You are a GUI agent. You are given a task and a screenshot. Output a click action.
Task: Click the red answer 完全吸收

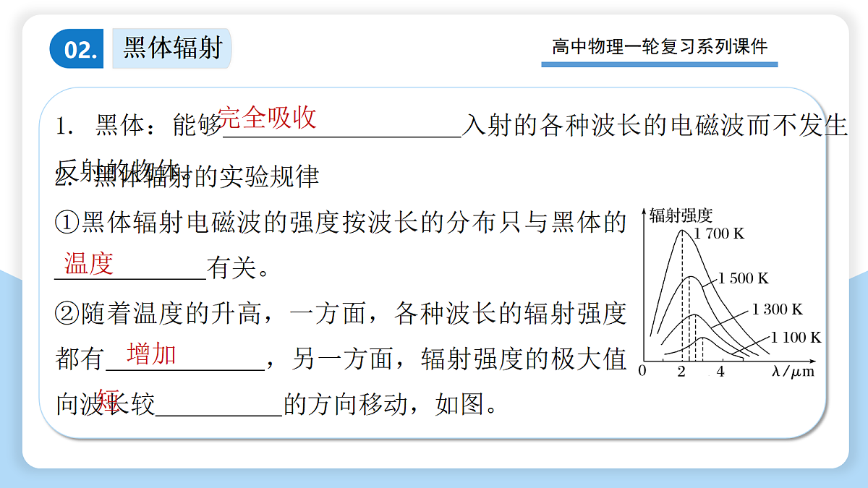(x=268, y=116)
